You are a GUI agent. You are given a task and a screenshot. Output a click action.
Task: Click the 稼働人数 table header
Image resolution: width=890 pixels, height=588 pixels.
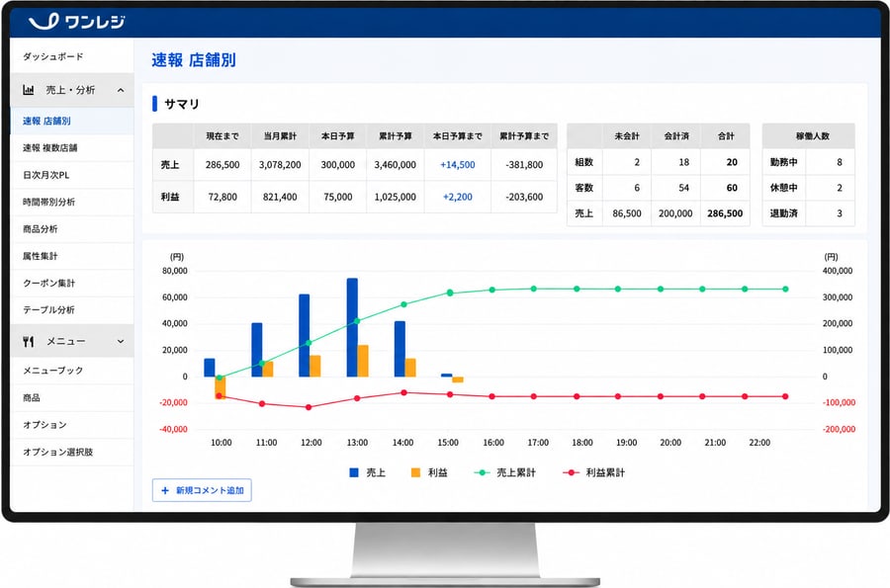(x=808, y=136)
